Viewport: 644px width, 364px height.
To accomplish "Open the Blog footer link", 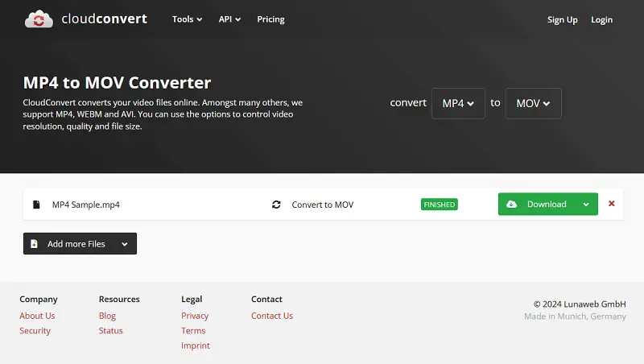I will tap(107, 316).
